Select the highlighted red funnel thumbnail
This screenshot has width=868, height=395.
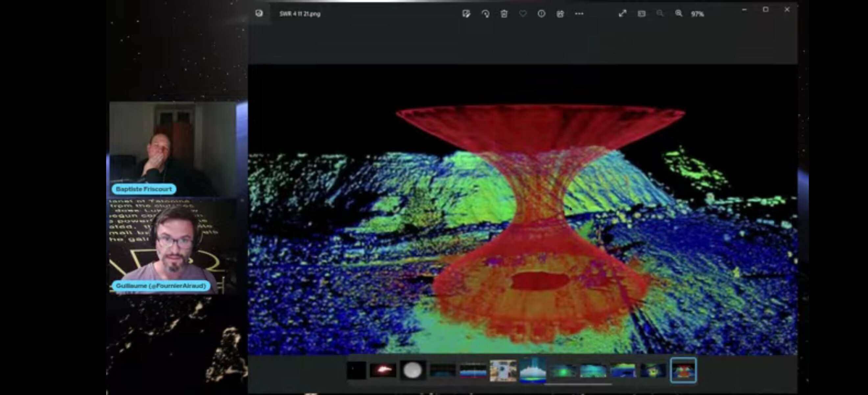point(683,371)
